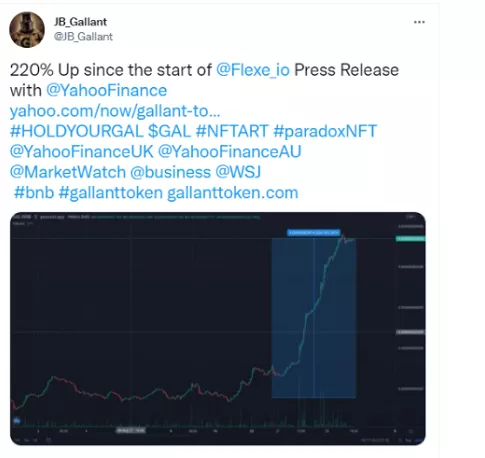Open the #NFTART hashtag

coord(232,131)
